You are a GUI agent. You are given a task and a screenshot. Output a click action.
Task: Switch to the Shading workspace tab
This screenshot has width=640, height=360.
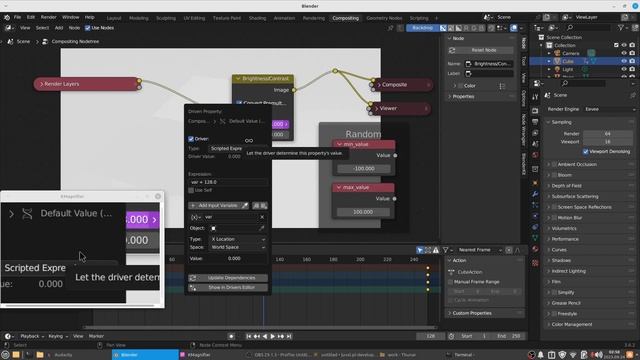pos(257,18)
